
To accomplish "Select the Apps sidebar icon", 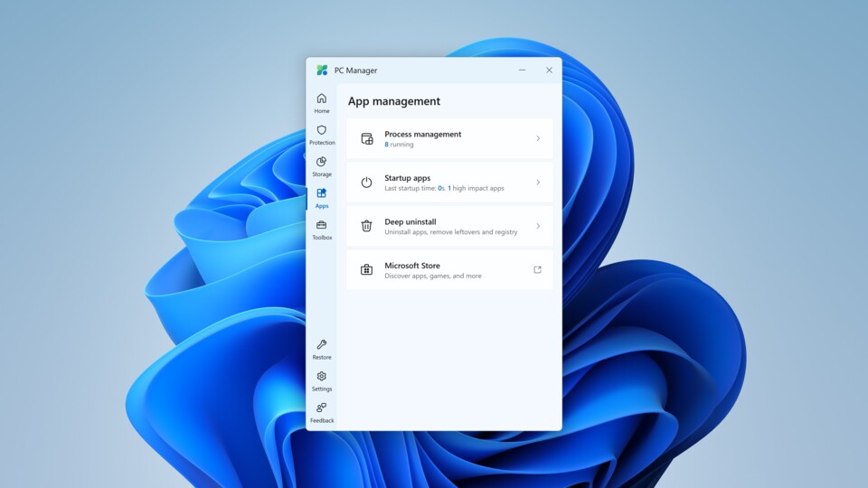I will tap(322, 197).
